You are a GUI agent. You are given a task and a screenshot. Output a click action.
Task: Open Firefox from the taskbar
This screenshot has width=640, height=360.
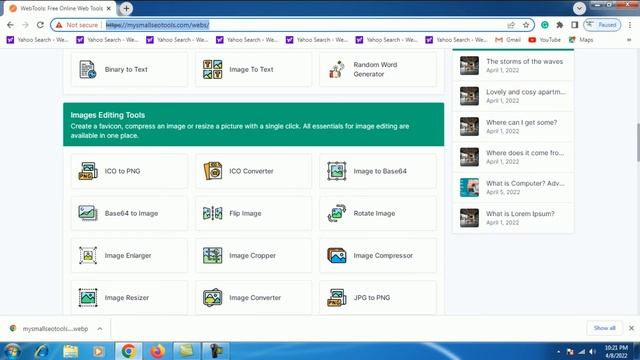click(157, 351)
